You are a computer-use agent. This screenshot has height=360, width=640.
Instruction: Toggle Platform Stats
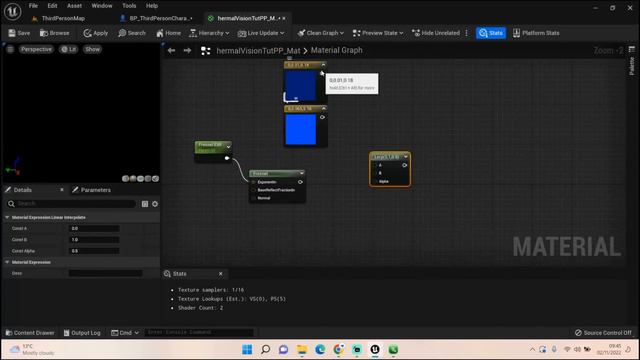[x=536, y=33]
